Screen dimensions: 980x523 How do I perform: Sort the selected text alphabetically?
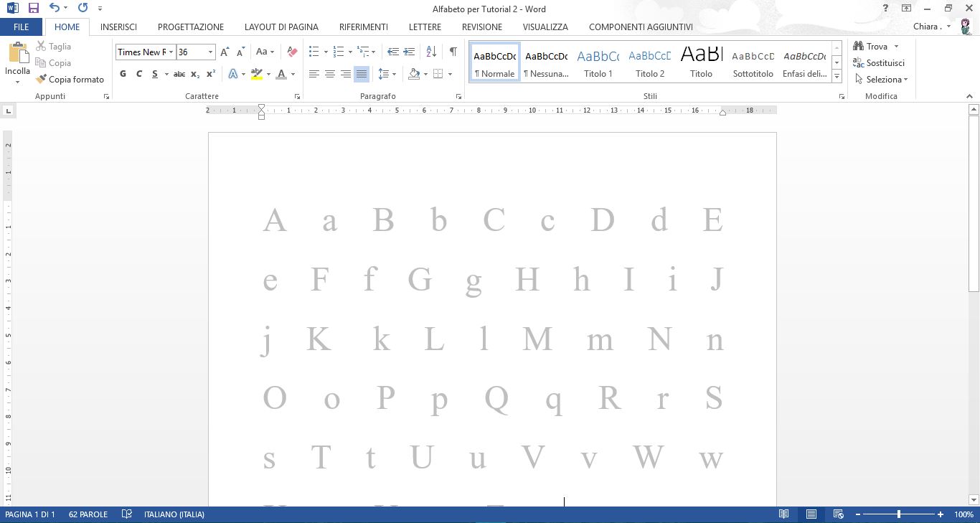[431, 52]
